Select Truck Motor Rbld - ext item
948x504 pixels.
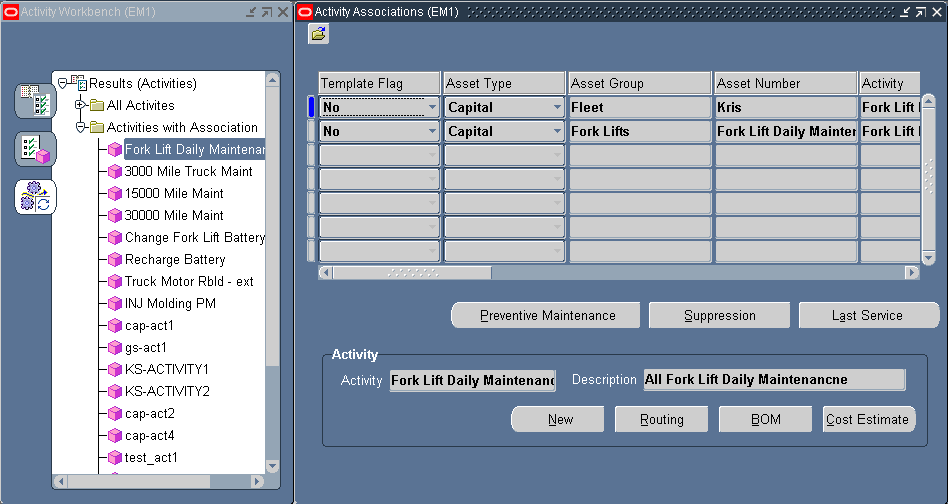tap(189, 282)
